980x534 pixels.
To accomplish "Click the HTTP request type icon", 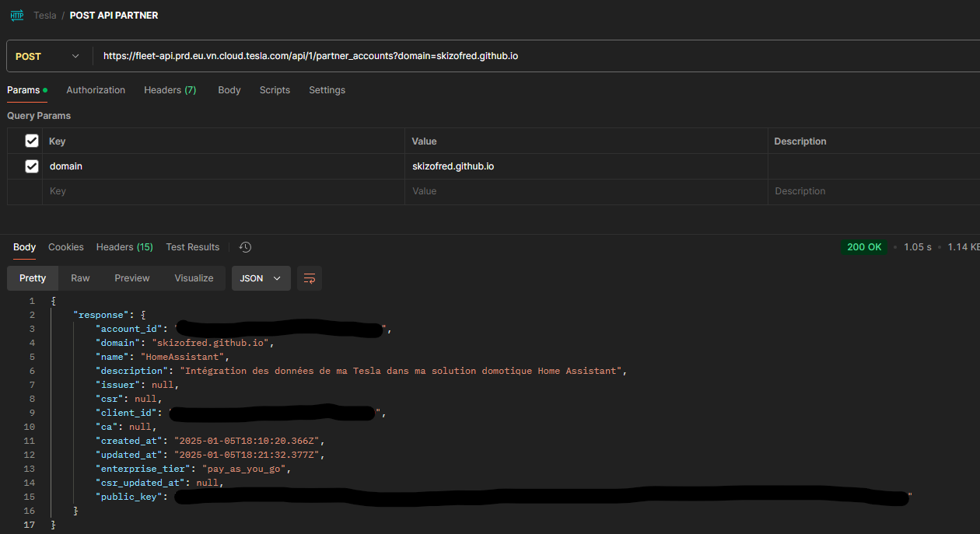I will point(16,16).
